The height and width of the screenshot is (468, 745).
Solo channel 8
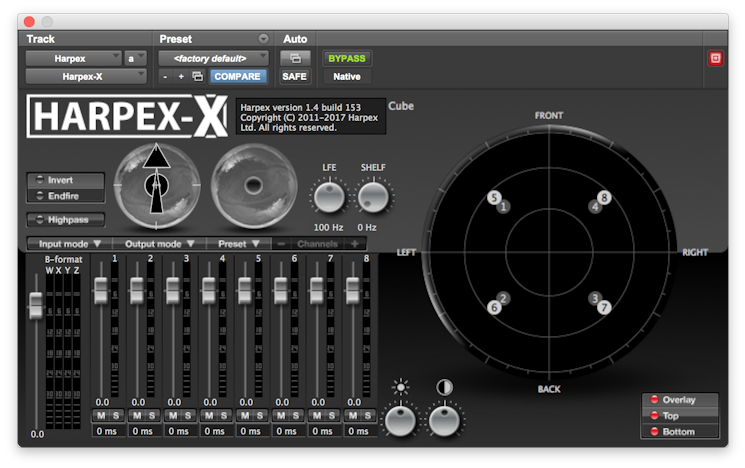pos(368,416)
